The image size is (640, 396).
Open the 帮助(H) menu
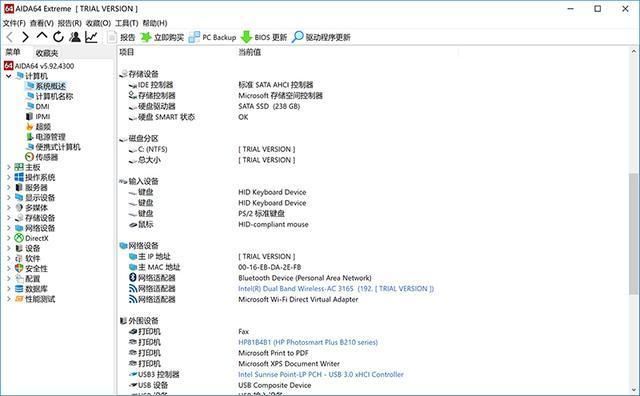(x=155, y=23)
